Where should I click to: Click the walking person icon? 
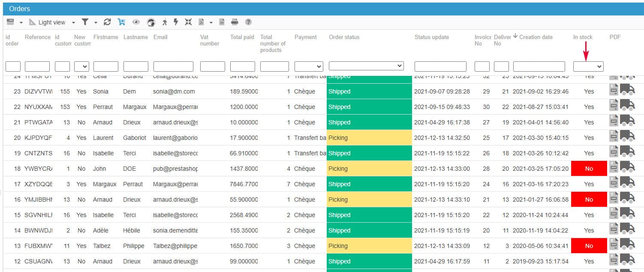165,22
